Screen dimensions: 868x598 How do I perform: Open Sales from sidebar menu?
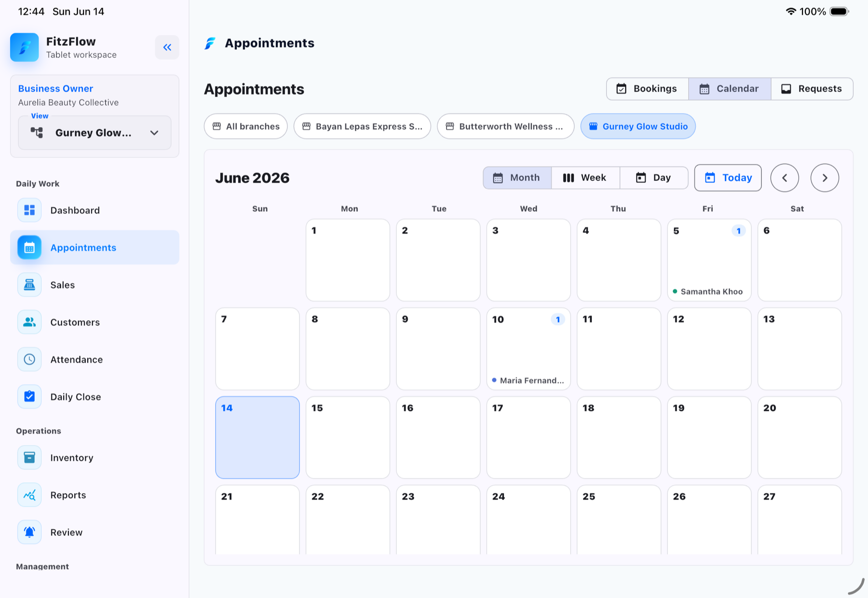click(x=95, y=285)
